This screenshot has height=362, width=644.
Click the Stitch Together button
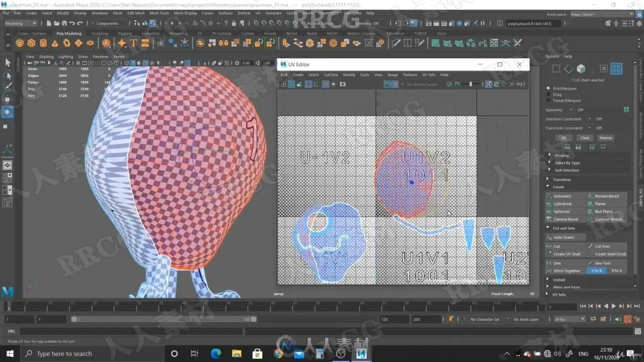click(566, 270)
